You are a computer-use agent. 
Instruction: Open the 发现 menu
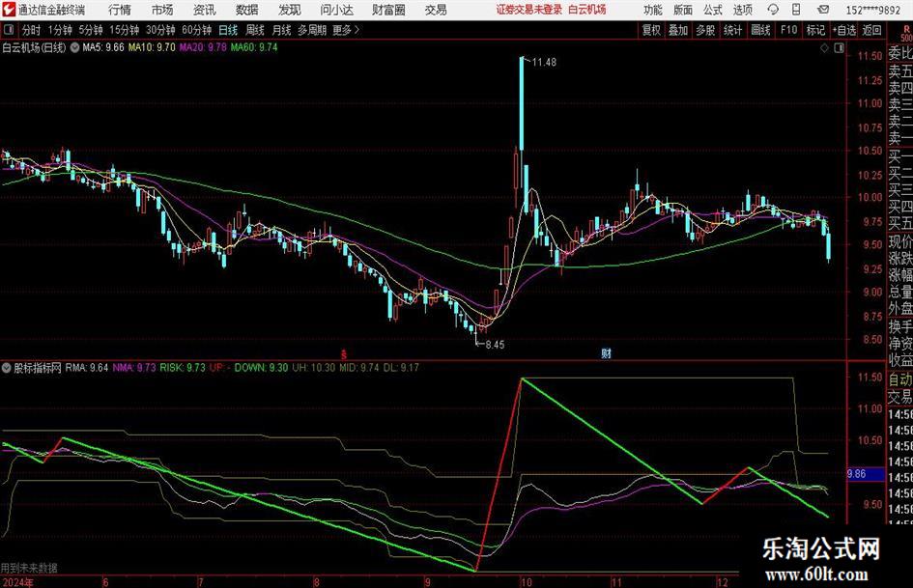(290, 10)
